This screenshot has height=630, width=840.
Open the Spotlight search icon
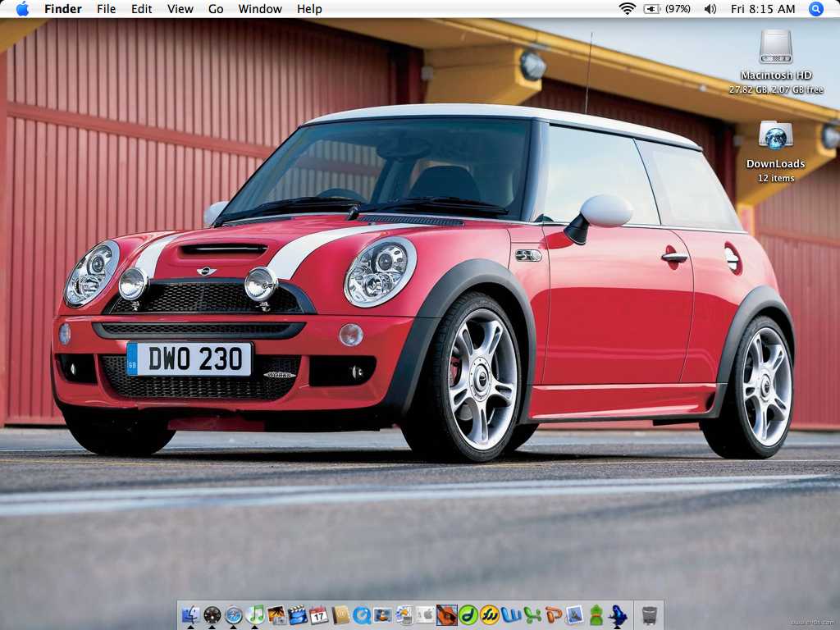click(815, 9)
